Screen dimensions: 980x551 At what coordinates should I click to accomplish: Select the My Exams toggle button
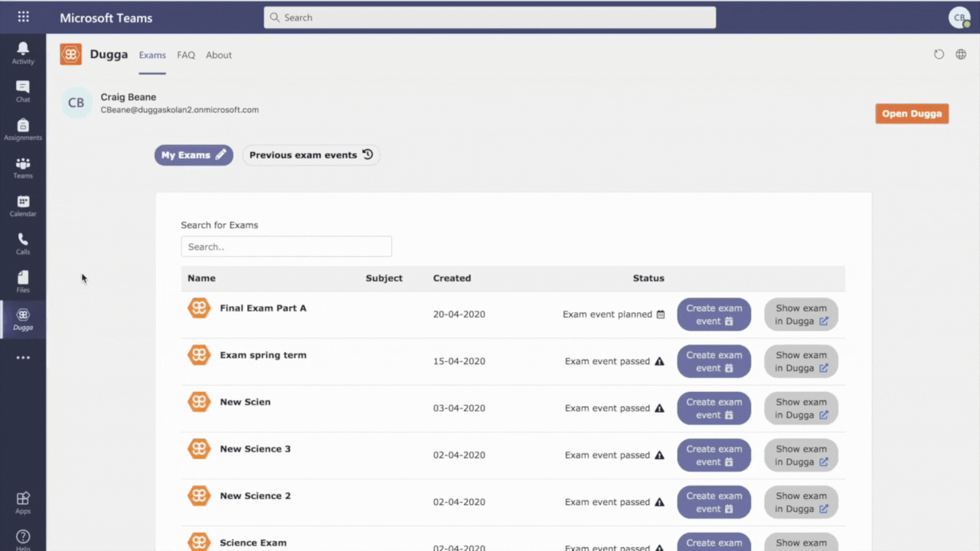193,155
